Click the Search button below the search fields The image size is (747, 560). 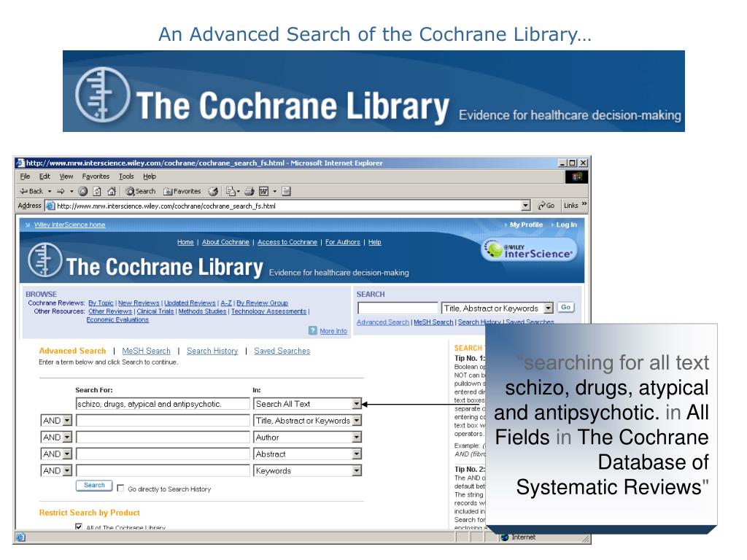point(94,485)
